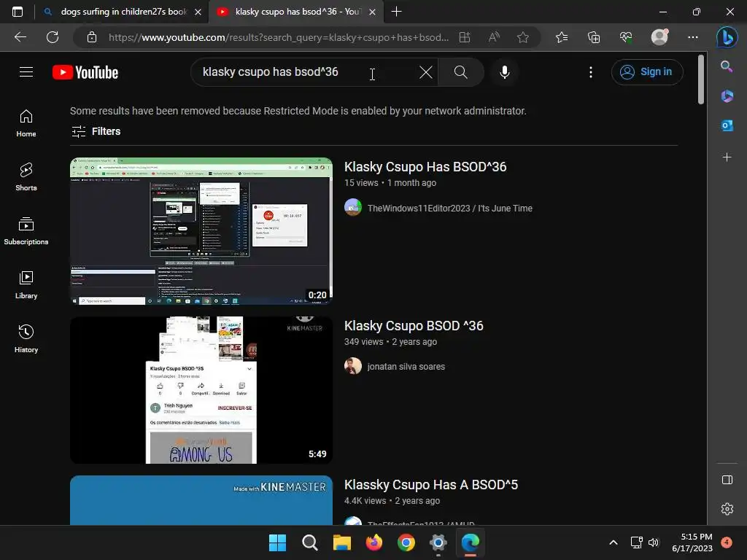Click the title Klassky Csupo Has A BSOD^5

coord(430,485)
